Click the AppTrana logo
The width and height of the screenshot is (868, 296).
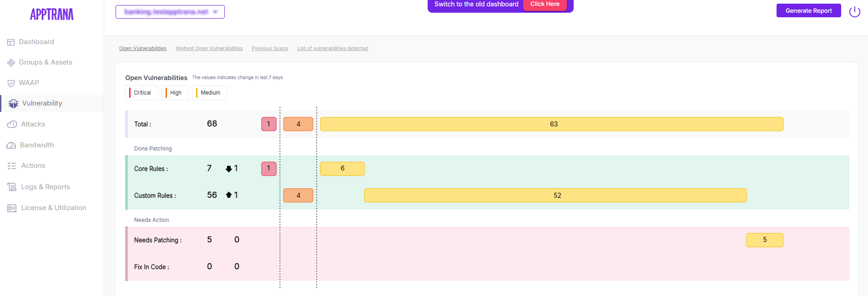[x=51, y=15]
